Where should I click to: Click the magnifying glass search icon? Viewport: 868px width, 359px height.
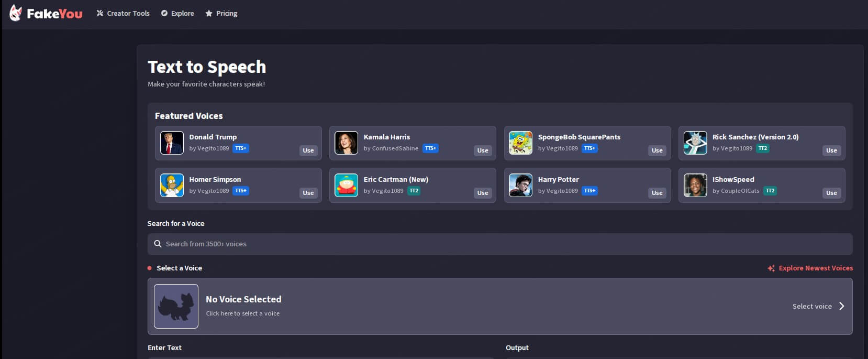[158, 244]
